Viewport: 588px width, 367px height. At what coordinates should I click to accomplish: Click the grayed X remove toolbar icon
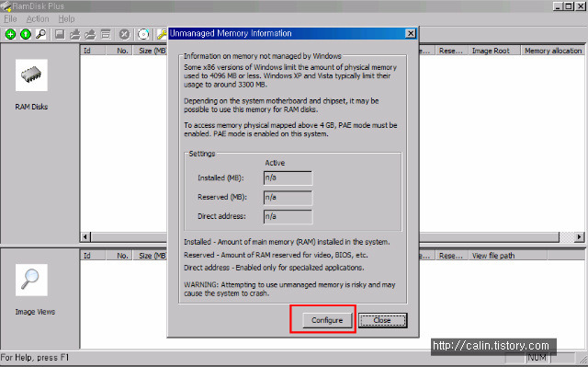pyautogui.click(x=125, y=35)
